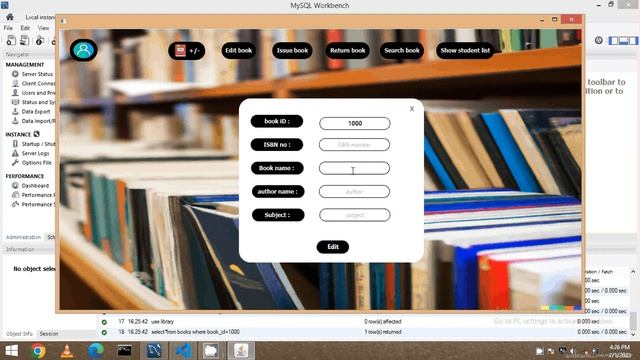Switch to the Java application taskbar icon
Screen dimensions: 640x360
tap(241, 351)
